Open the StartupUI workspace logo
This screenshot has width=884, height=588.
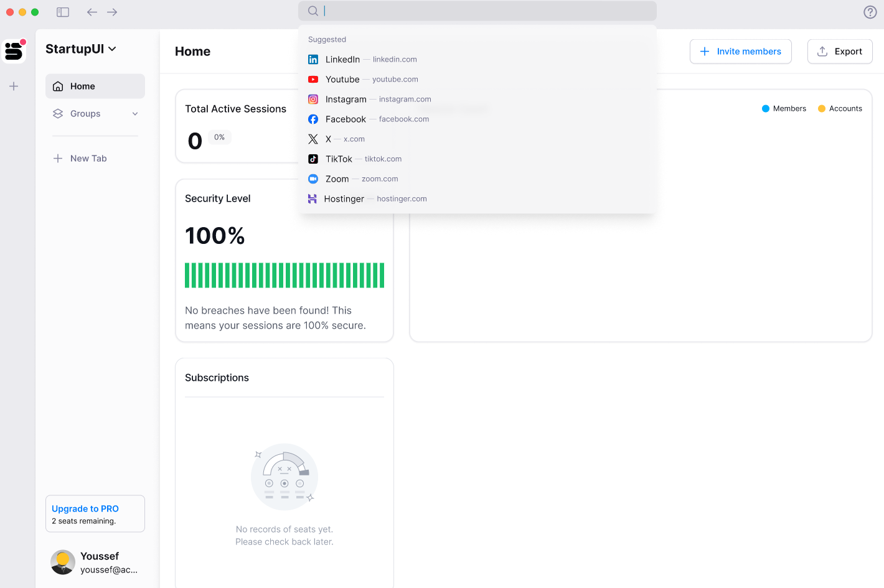(x=14, y=50)
